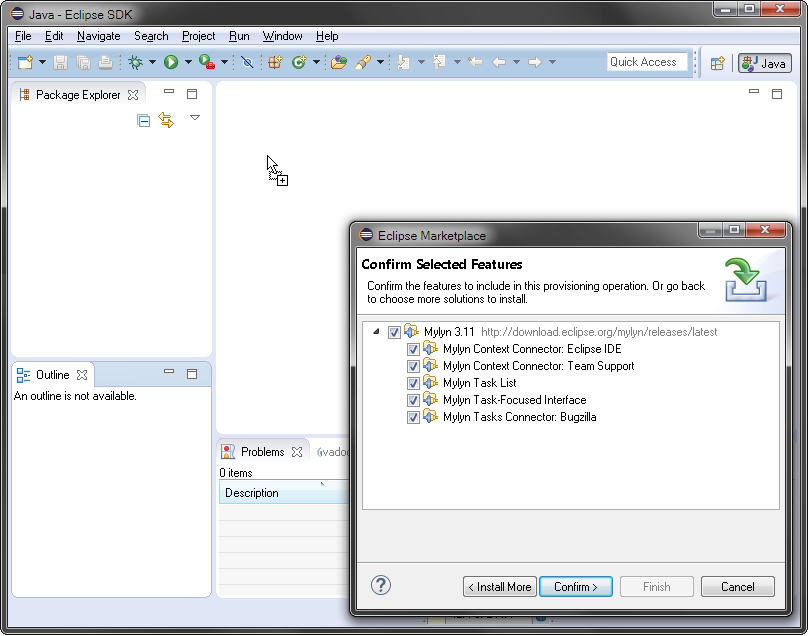Open the Window menu

click(x=282, y=36)
